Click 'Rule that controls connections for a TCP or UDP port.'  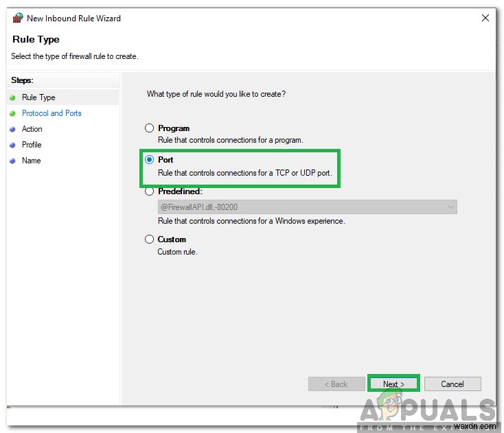pyautogui.click(x=245, y=173)
